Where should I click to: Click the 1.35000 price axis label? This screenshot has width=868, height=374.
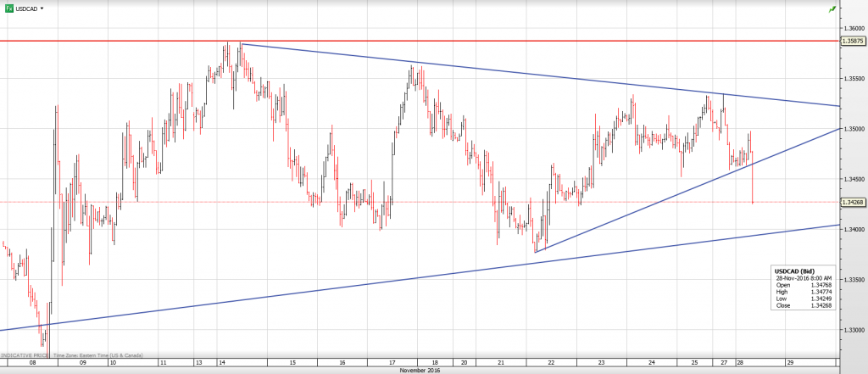854,129
